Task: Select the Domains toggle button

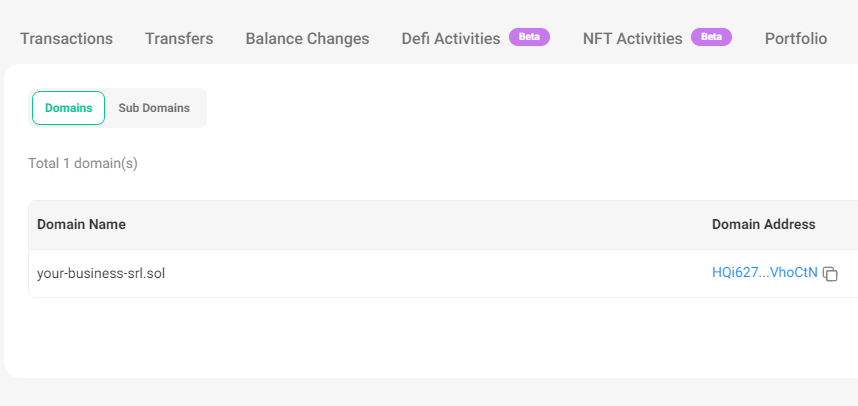Action: tap(68, 108)
